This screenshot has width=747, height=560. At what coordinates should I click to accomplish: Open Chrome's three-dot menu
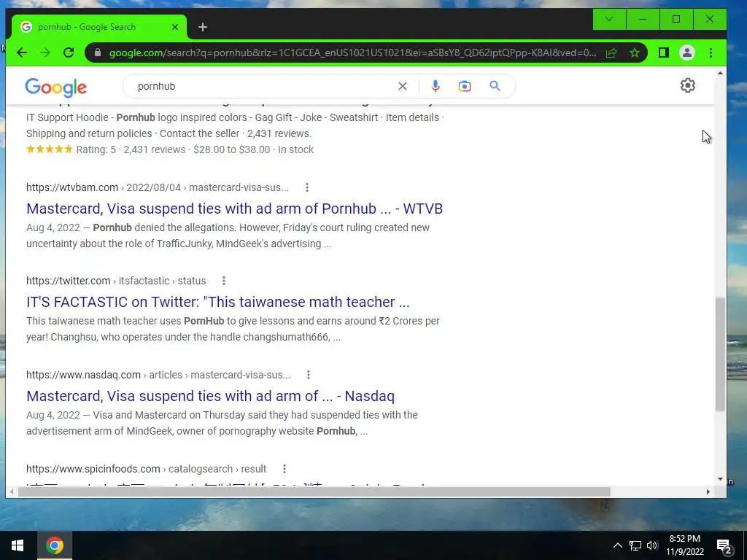click(x=711, y=52)
